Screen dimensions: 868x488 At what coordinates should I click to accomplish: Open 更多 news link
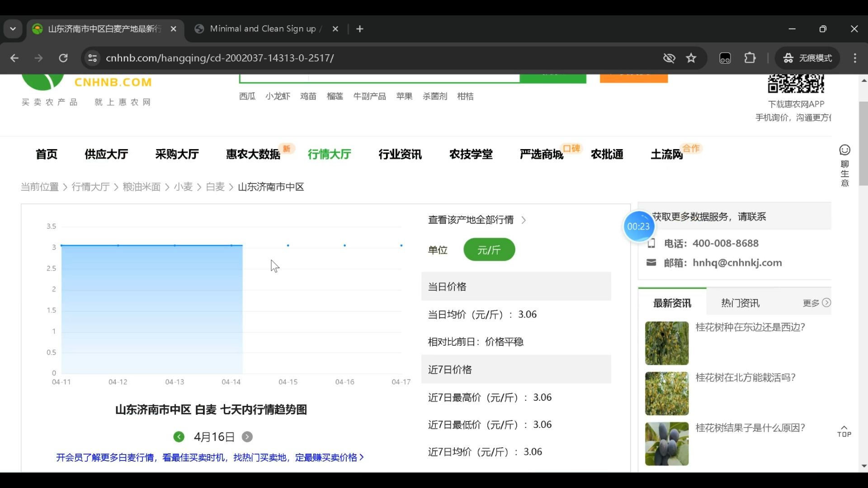pyautogui.click(x=816, y=303)
